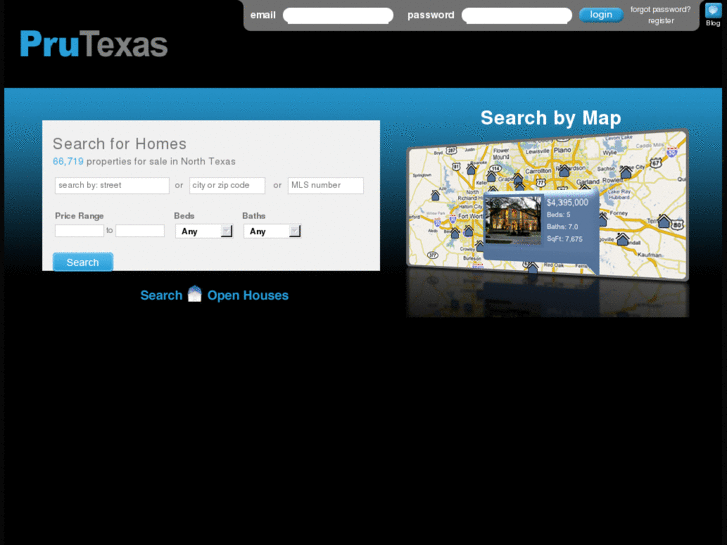The height and width of the screenshot is (545, 727).
Task: Click the email input field
Action: 338,15
